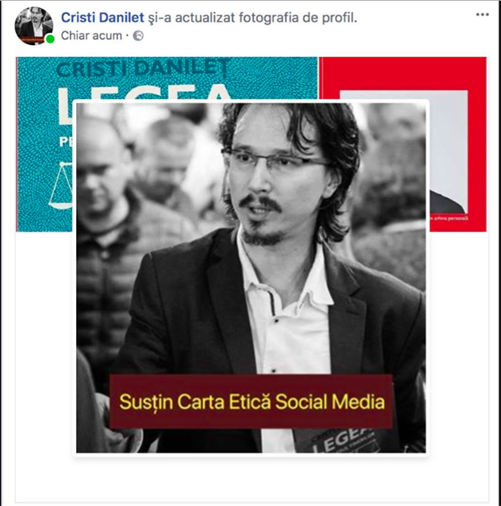Click the public privacy globe icon
This screenshot has width=501, height=506.
coord(138,36)
